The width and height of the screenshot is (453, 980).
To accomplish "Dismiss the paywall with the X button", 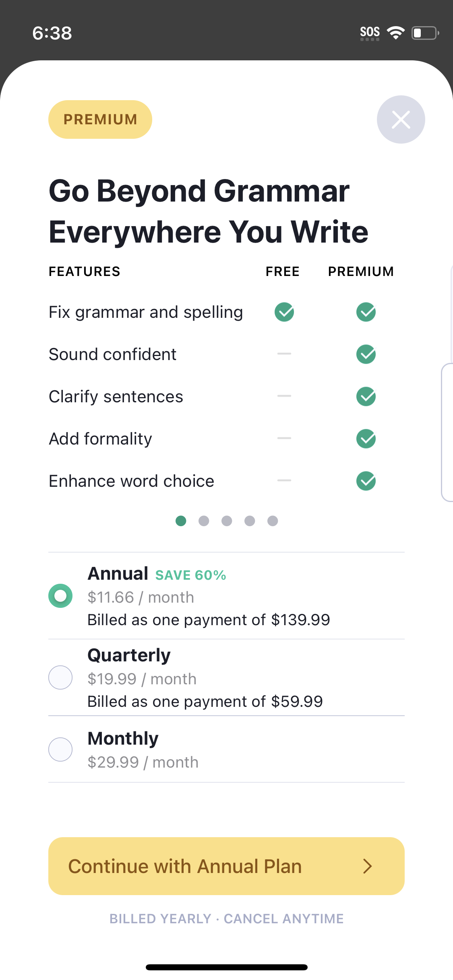I will click(401, 119).
